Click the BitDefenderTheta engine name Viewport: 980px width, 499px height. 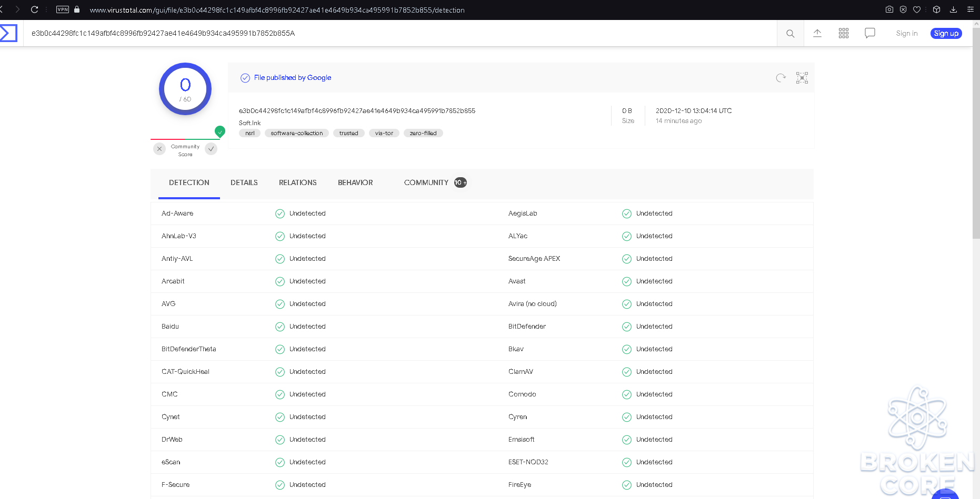click(x=189, y=349)
